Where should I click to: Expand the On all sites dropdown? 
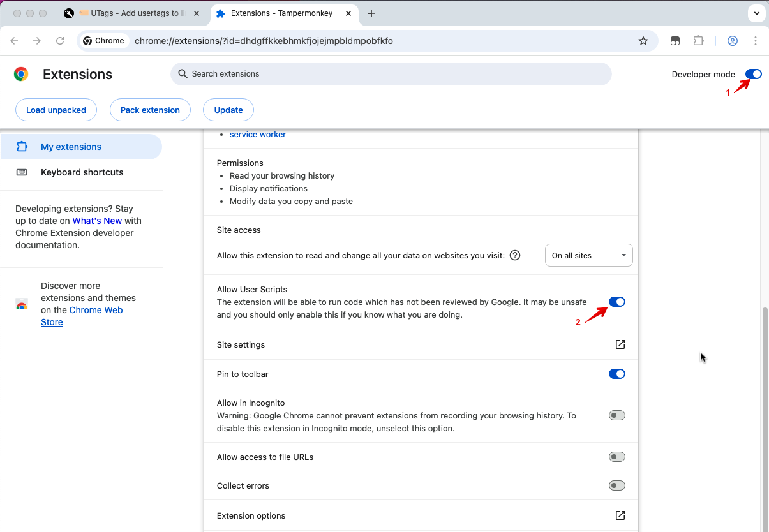(588, 255)
